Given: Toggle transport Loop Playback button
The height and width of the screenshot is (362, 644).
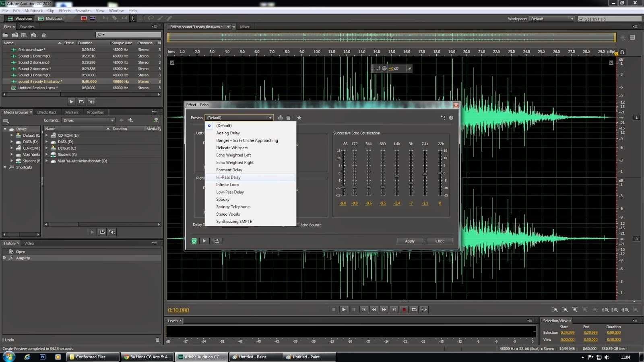Looking at the screenshot, I should 414,310.
